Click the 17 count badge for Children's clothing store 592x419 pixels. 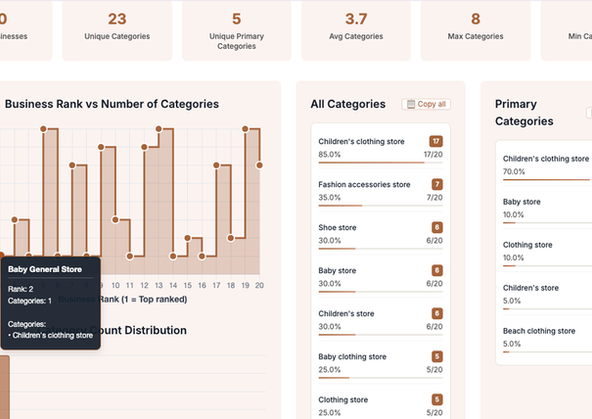pyautogui.click(x=436, y=142)
